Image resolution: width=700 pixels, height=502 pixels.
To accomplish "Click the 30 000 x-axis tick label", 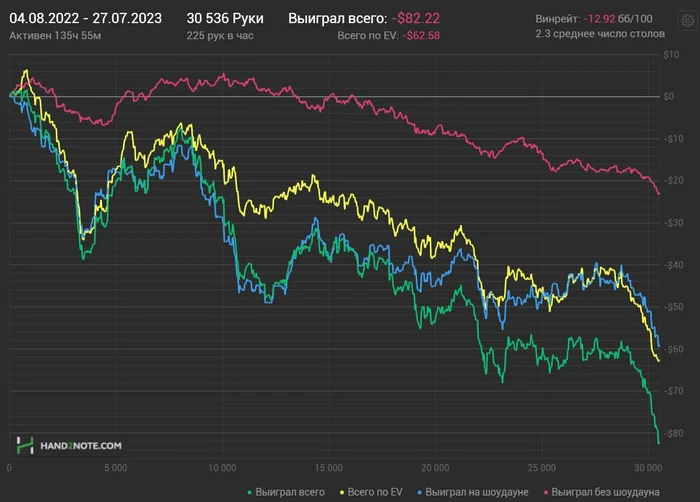I will coord(648,468).
